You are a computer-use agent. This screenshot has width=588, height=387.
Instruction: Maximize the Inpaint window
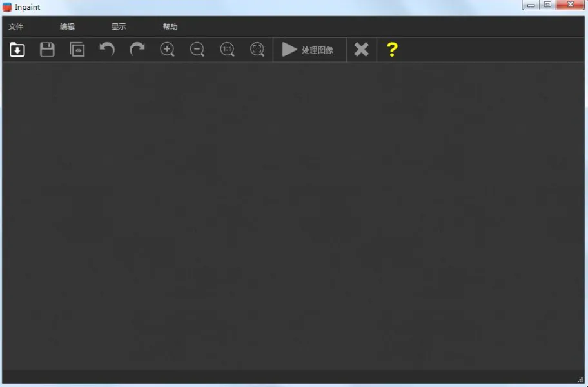(547, 5)
